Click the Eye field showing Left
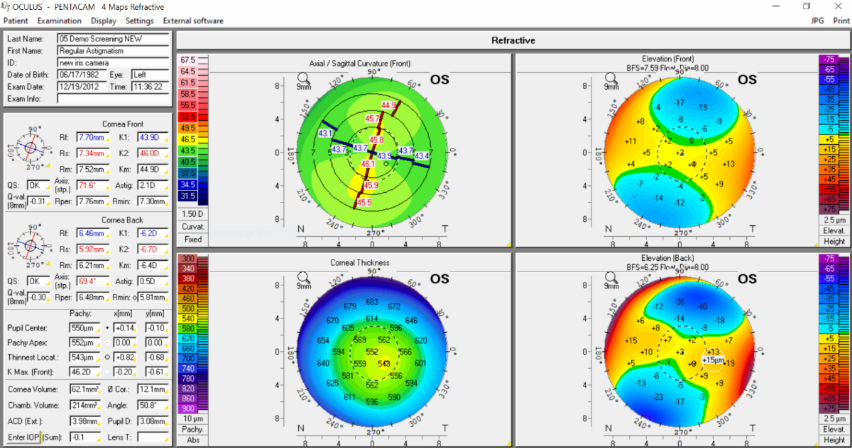852x448 pixels. (151, 75)
